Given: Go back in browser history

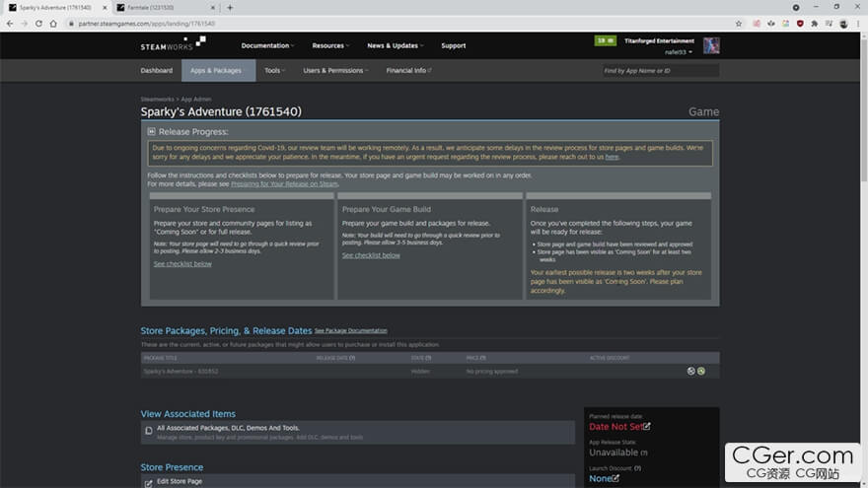Looking at the screenshot, I should point(10,24).
